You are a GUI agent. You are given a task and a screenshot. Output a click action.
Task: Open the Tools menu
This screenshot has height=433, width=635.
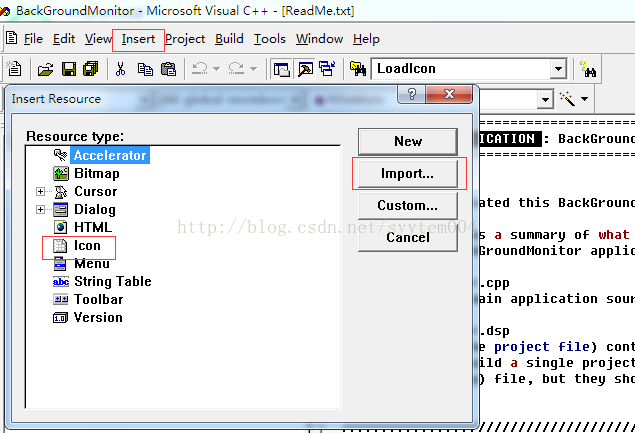coord(270,39)
